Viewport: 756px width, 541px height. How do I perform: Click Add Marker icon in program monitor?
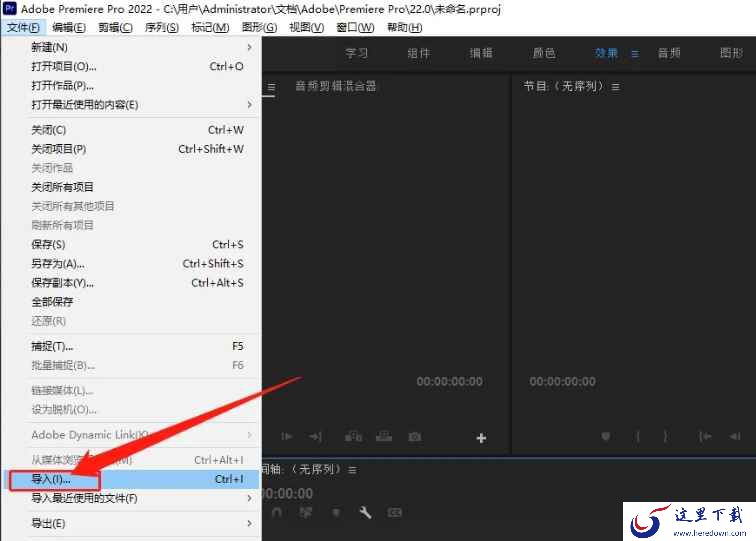606,436
